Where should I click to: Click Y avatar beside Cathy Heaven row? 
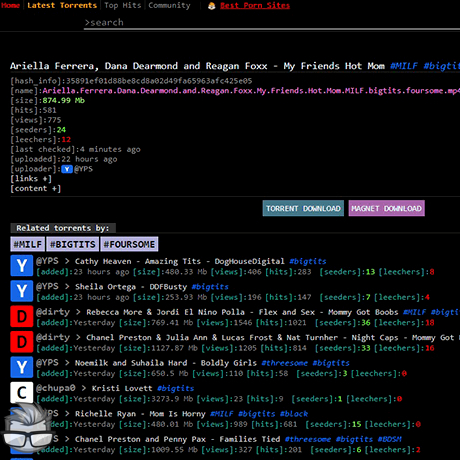pyautogui.click(x=22, y=266)
